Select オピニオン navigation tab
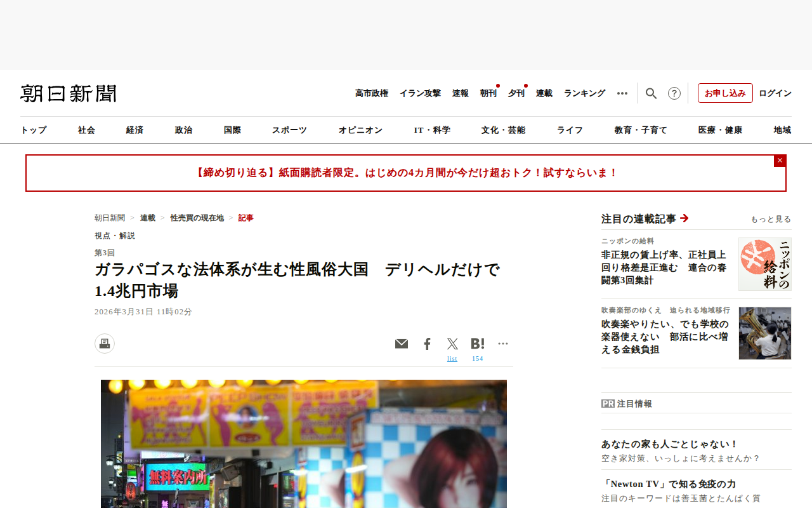Image resolution: width=812 pixels, height=508 pixels. (x=360, y=130)
